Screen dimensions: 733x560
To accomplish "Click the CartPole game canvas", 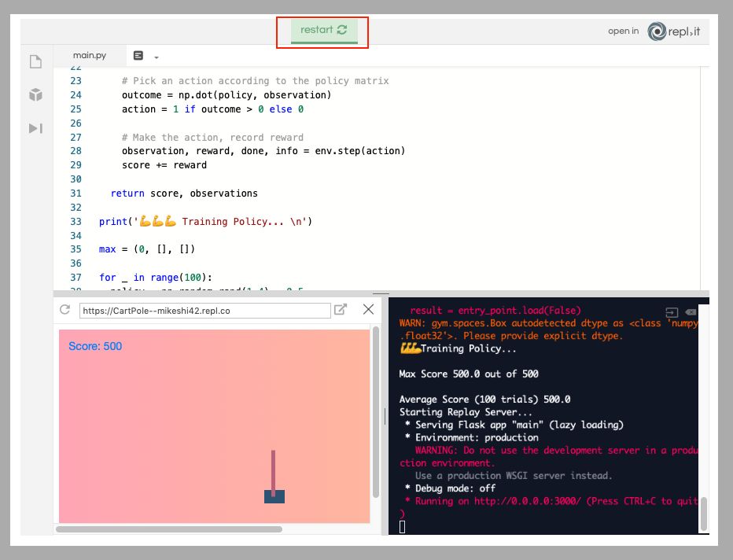I will coord(214,425).
